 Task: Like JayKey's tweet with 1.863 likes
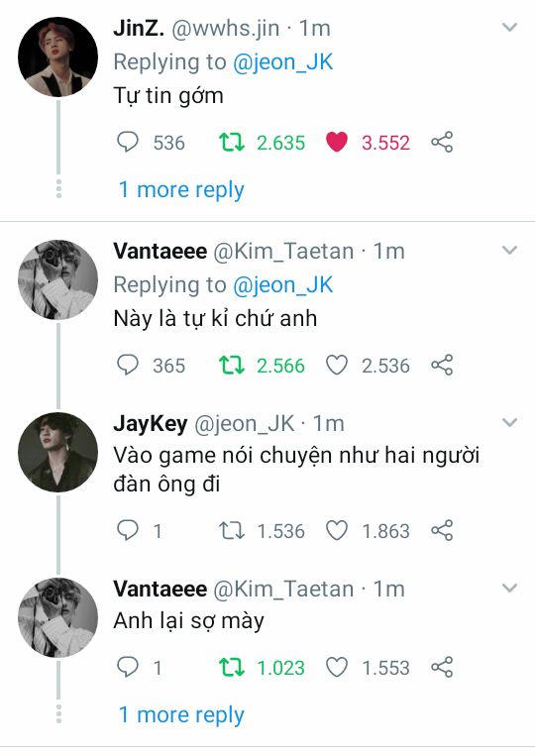(337, 530)
